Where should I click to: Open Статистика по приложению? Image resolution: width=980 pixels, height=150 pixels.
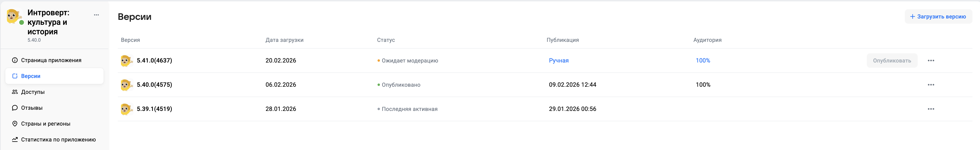click(x=58, y=140)
